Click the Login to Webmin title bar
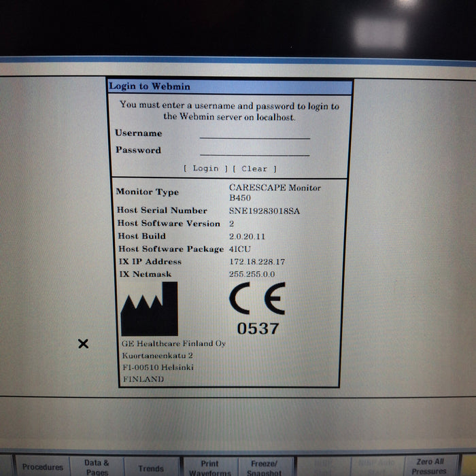 pos(230,87)
